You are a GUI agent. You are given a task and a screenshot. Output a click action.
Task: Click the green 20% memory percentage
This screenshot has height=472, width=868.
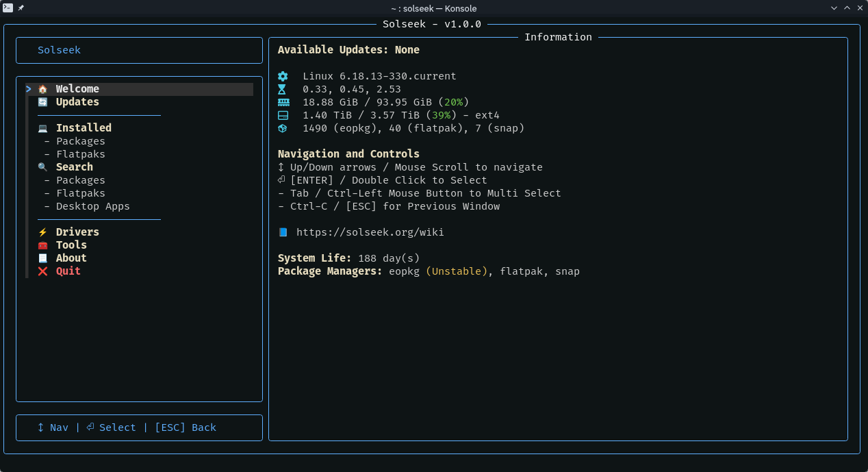pyautogui.click(x=453, y=102)
